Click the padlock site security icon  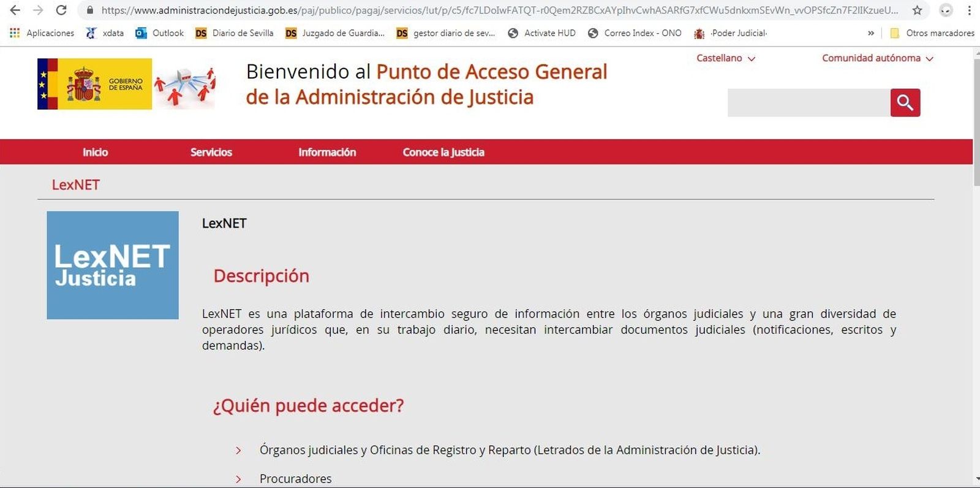pos(90,10)
